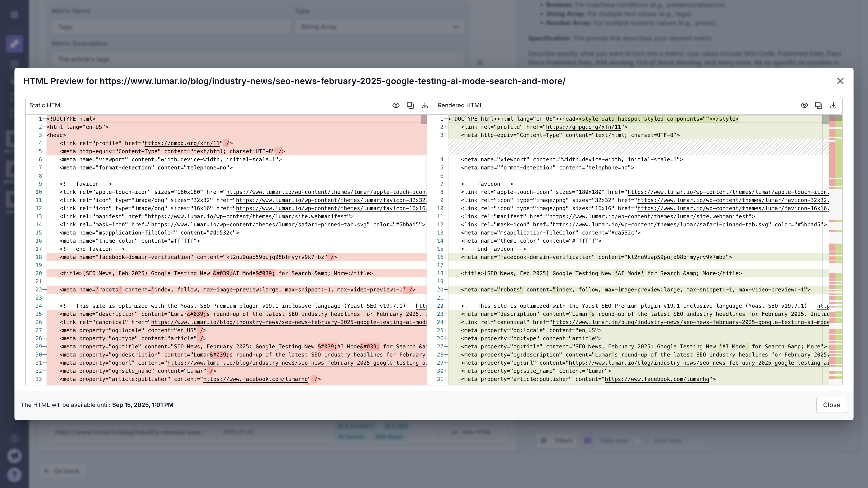Open apple-touch-icon URL in Static HTML line 10

326,192
